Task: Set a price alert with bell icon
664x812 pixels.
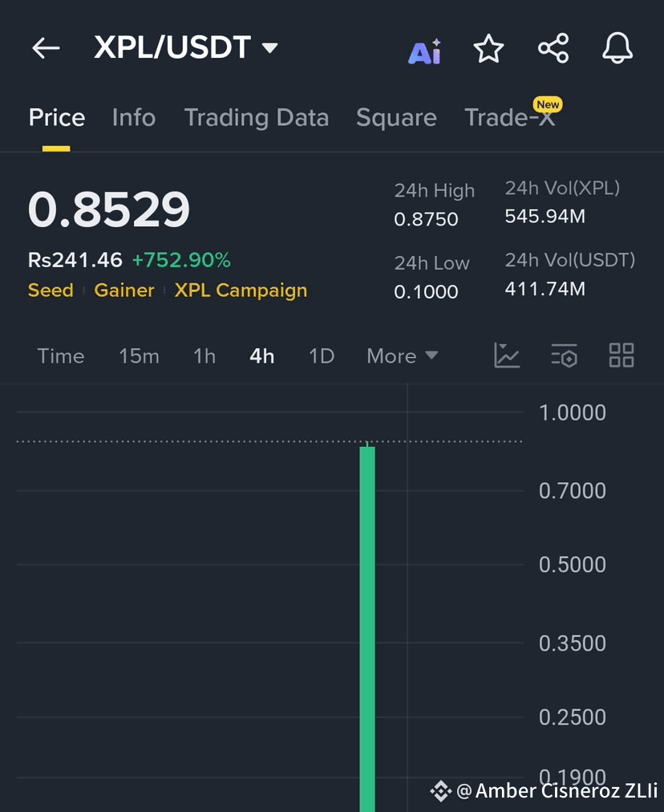Action: click(617, 48)
